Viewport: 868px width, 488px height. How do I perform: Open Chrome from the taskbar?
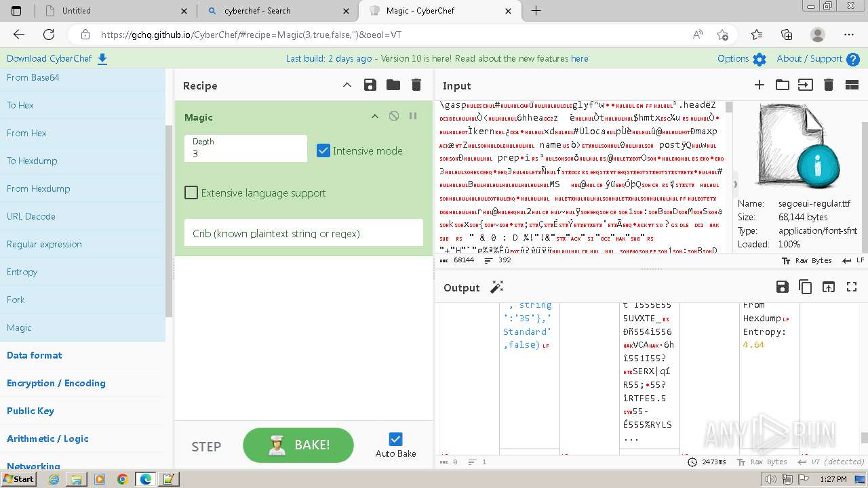pyautogui.click(x=123, y=479)
